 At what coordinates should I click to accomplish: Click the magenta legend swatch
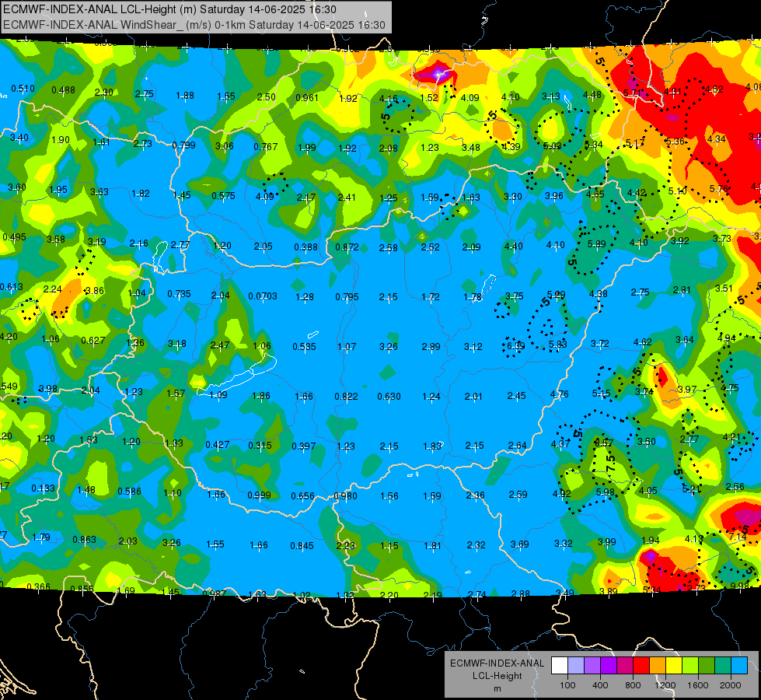[x=625, y=666]
